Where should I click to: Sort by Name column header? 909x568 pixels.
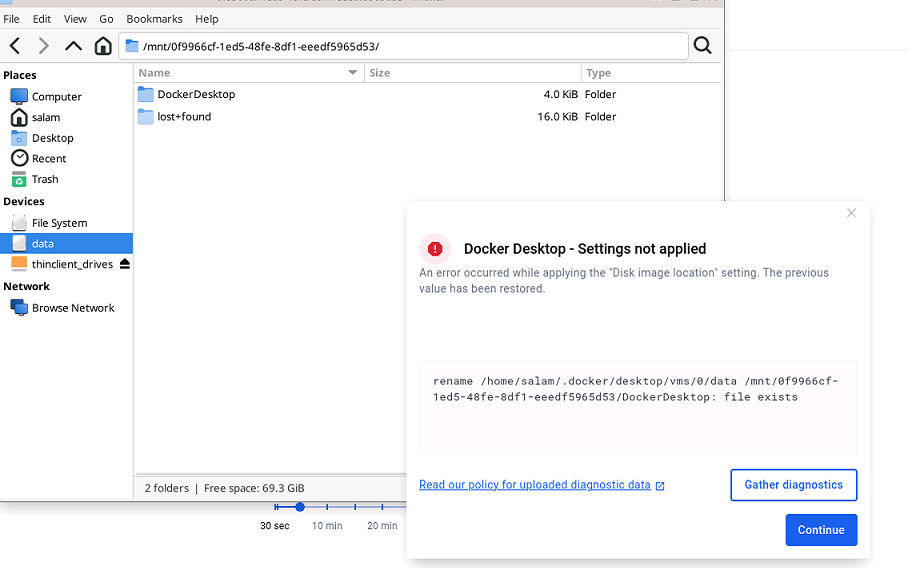point(249,72)
